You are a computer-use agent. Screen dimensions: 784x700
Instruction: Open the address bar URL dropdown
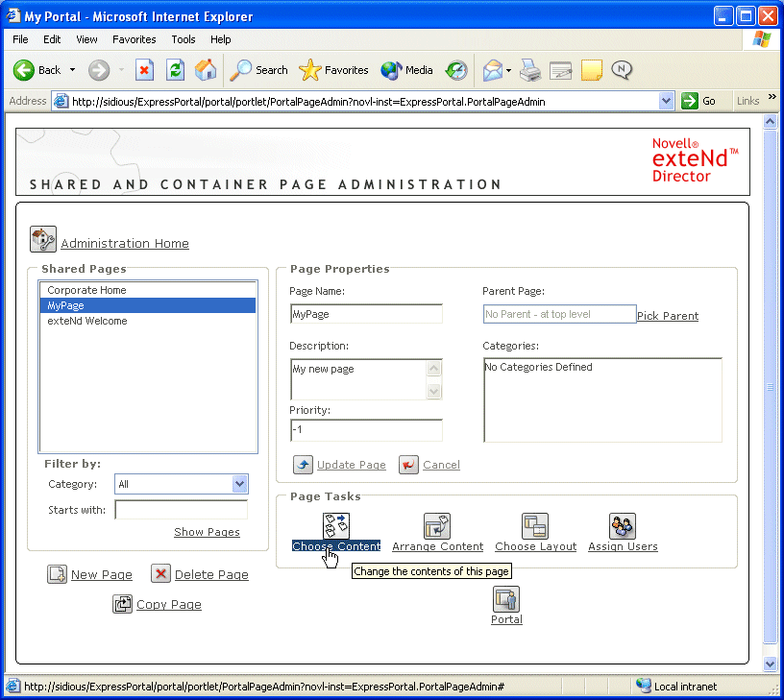pos(667,101)
